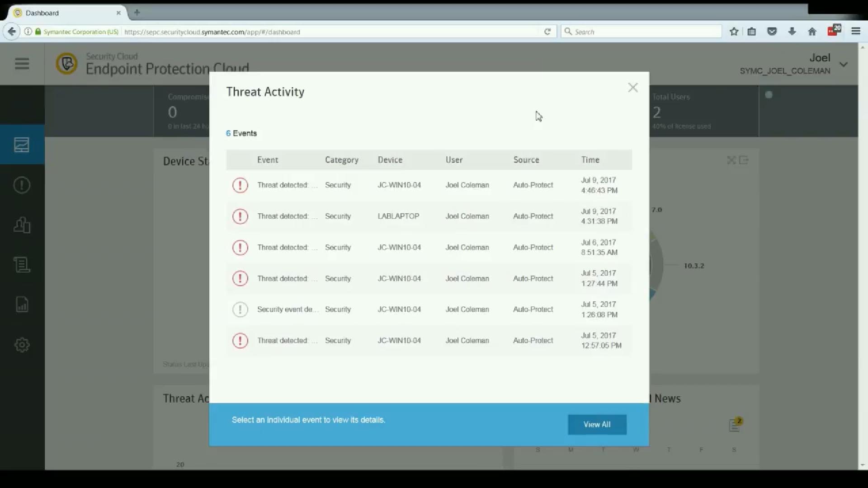
Task: Click the Time column header
Action: click(590, 160)
